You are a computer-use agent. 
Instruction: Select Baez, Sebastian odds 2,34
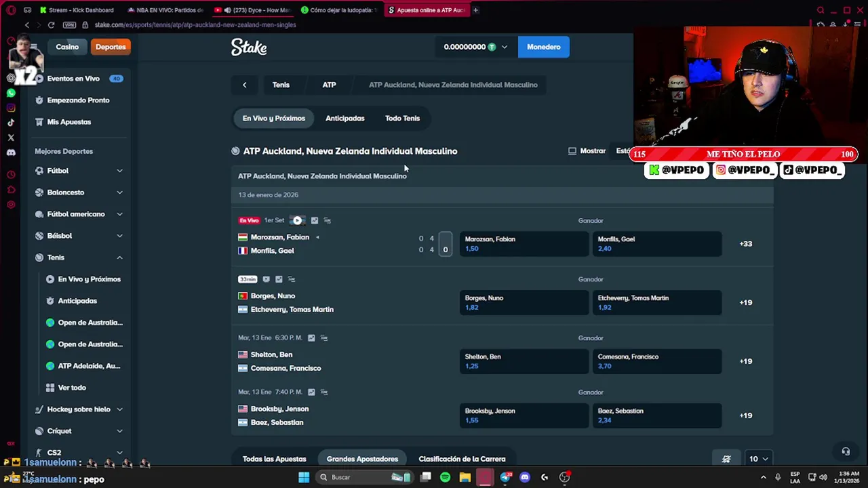[x=657, y=415]
